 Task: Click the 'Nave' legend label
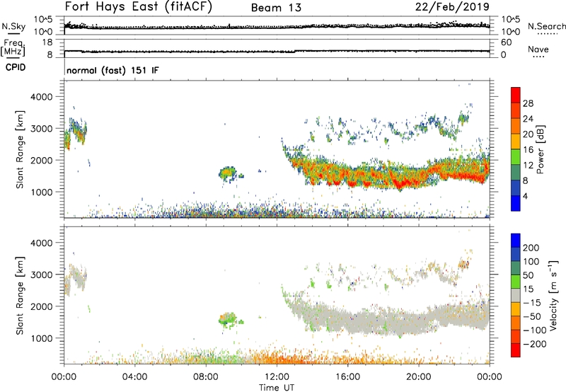538,49
